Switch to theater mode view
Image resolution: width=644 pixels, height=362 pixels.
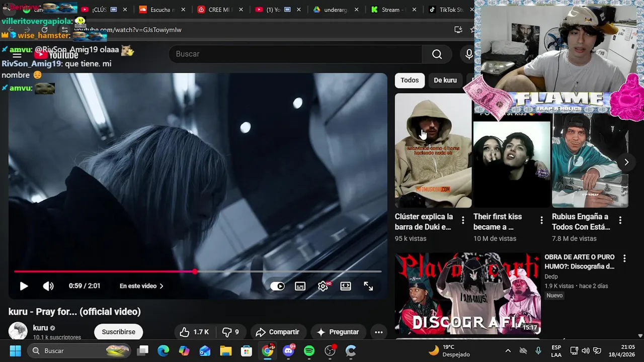coord(346,286)
